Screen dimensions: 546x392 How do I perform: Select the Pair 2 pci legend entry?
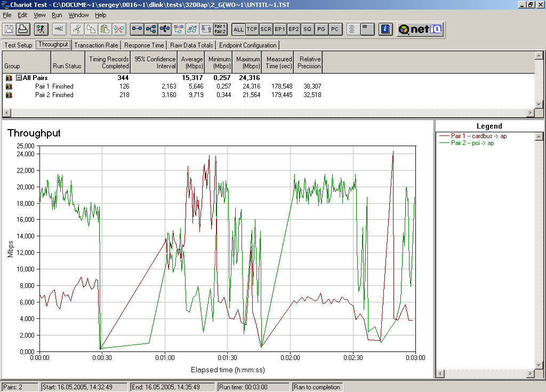pos(467,143)
